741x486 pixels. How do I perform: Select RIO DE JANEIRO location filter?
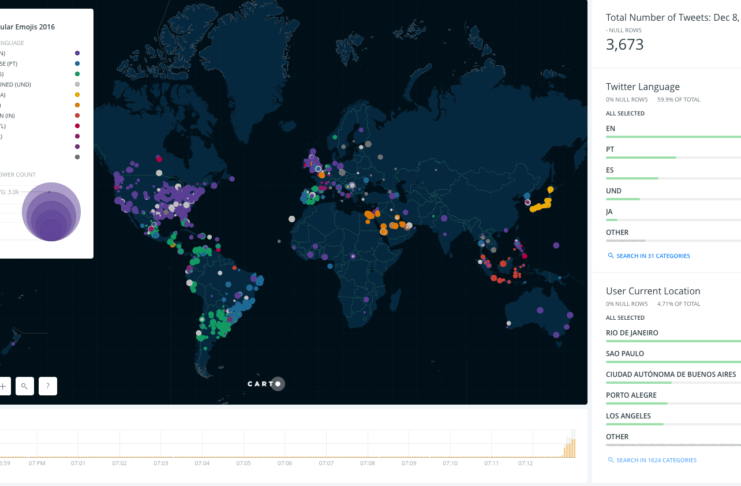tap(637, 332)
